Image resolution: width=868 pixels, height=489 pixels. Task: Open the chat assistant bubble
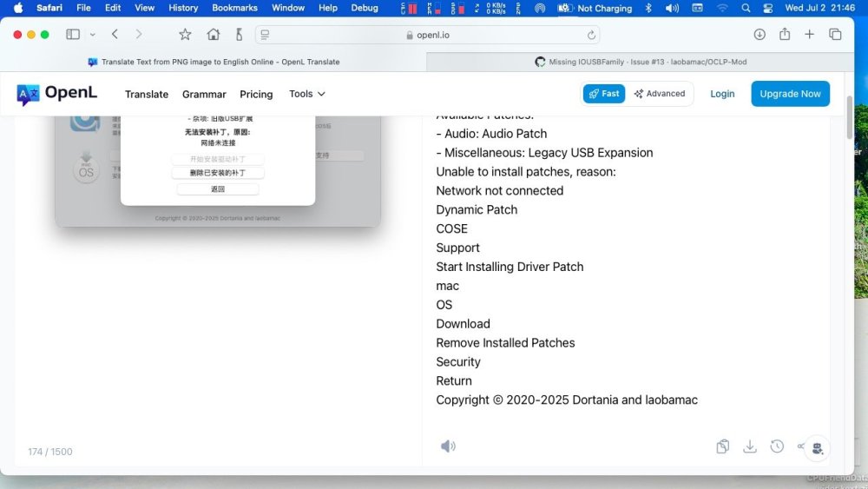tap(817, 448)
